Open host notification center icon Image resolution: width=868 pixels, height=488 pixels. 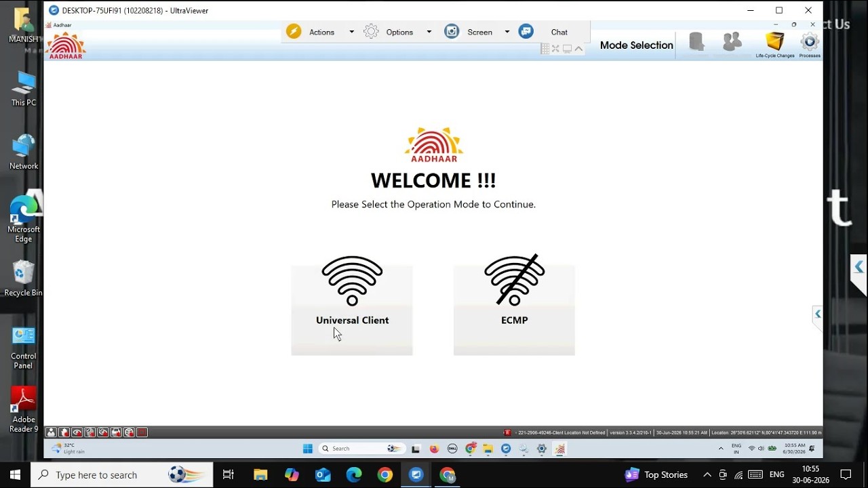846,474
